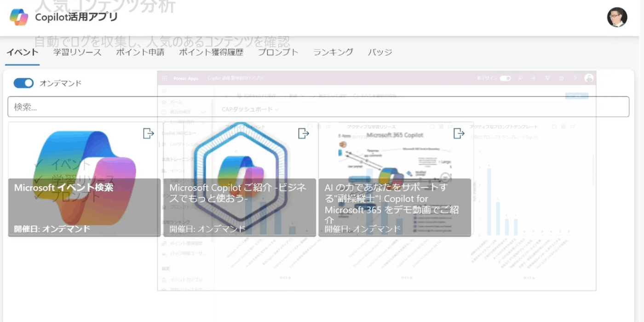The width and height of the screenshot is (644, 322).
Task: Click the Copilot logo in header
Action: click(x=19, y=17)
